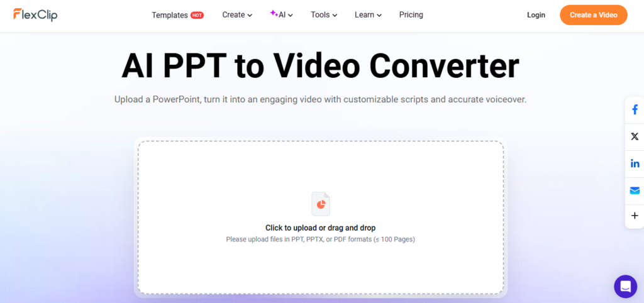
Task: Click the Login link
Action: coord(536,15)
